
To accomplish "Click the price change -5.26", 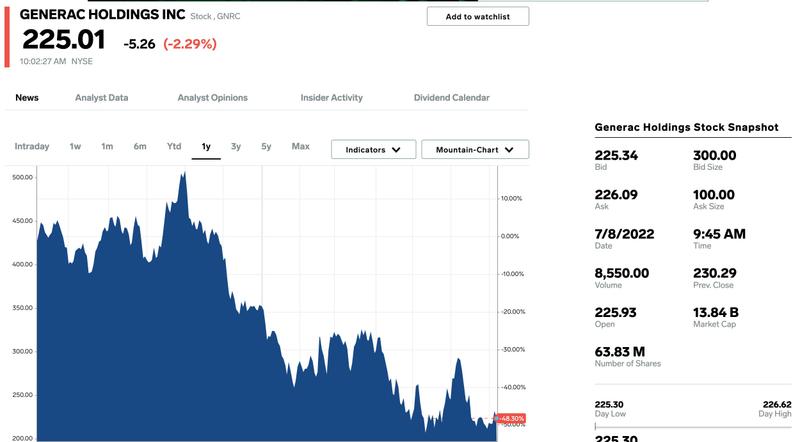I will [x=139, y=44].
